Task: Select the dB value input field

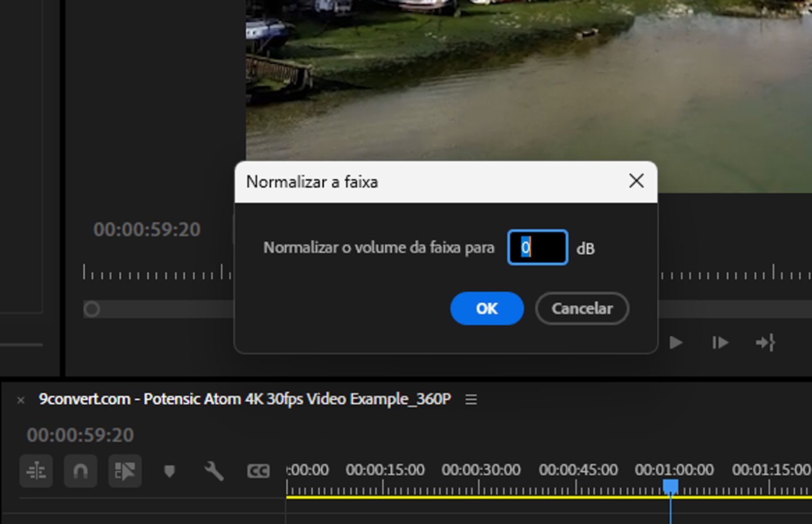Action: pos(537,248)
